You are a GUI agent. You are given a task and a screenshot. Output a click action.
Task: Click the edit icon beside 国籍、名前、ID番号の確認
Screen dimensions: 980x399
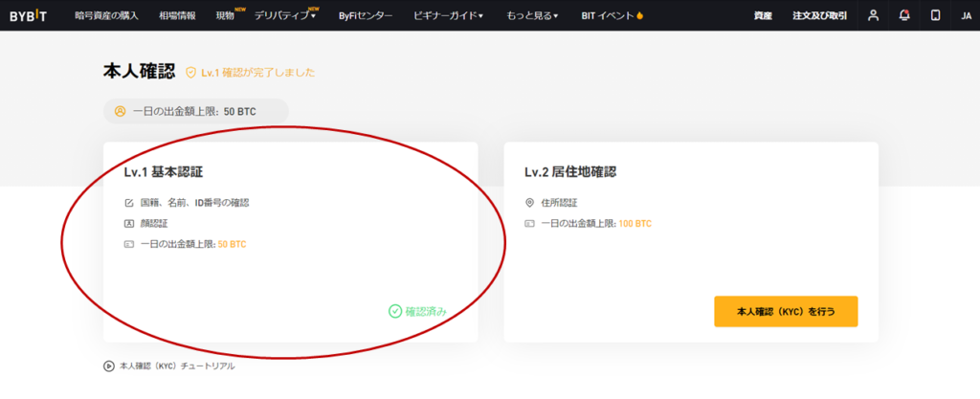click(x=129, y=203)
